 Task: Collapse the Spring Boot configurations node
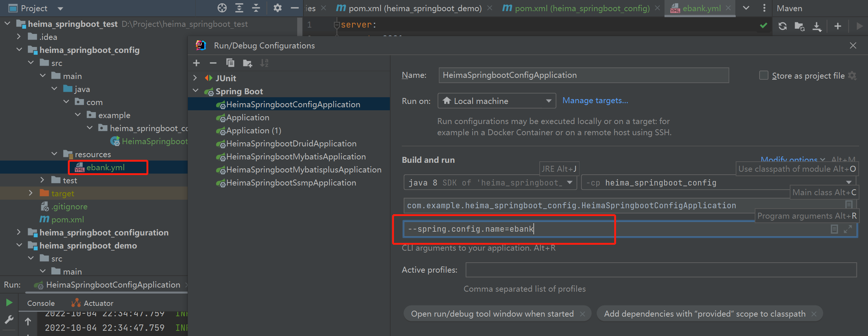[x=195, y=91]
